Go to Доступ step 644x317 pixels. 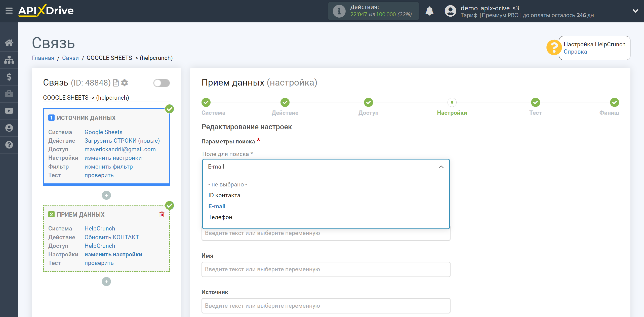pyautogui.click(x=369, y=102)
